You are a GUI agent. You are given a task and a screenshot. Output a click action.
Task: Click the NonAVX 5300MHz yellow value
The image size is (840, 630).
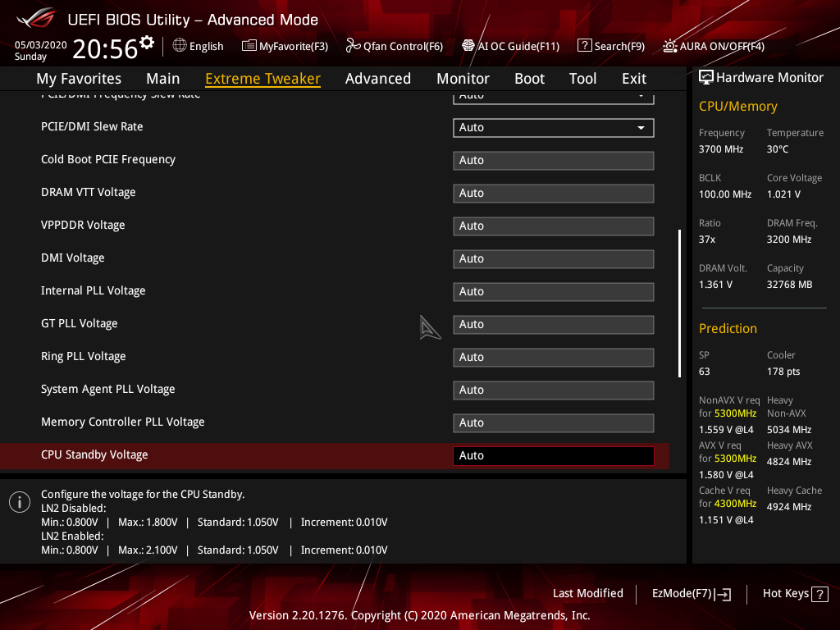(x=735, y=413)
